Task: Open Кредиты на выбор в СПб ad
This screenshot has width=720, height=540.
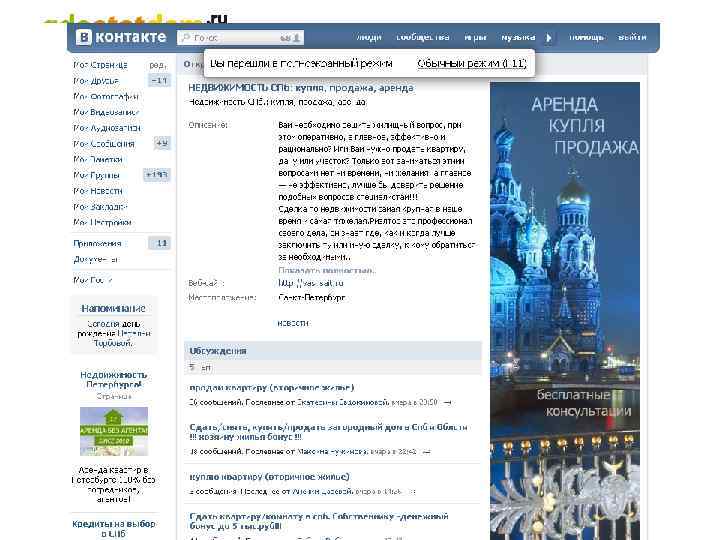Action: tap(113, 529)
